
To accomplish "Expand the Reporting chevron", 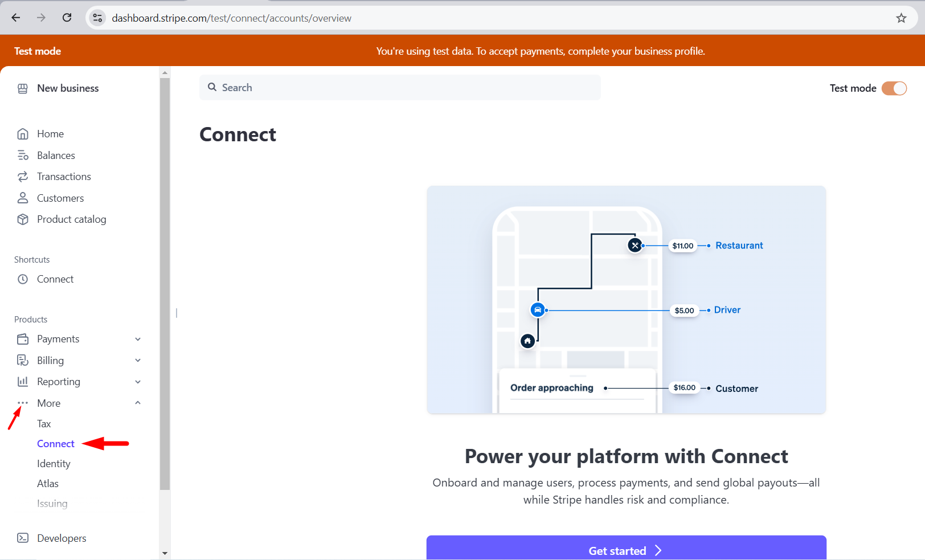I will pos(138,382).
